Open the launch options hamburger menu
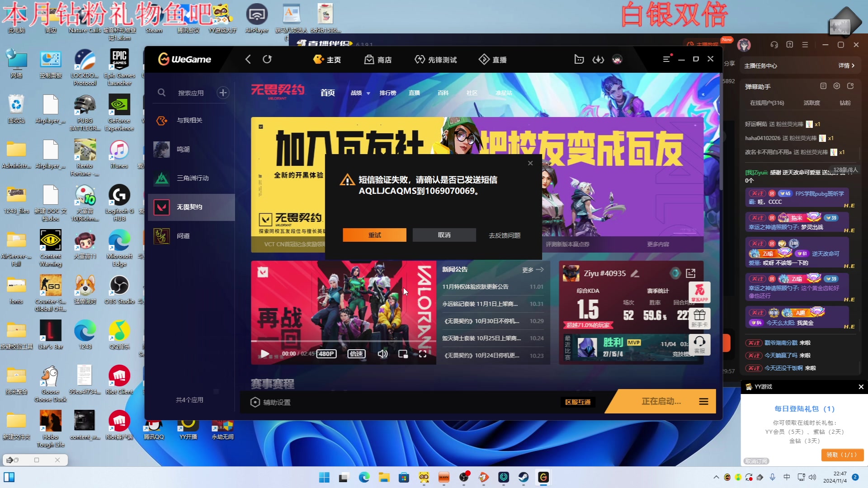Viewport: 868px width, 488px height. (x=703, y=401)
